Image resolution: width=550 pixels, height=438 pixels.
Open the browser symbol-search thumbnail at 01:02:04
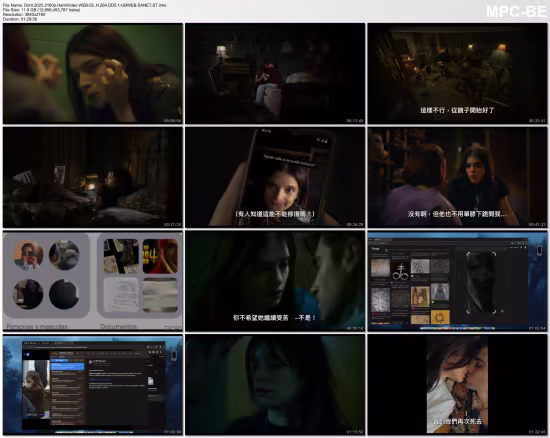457,281
